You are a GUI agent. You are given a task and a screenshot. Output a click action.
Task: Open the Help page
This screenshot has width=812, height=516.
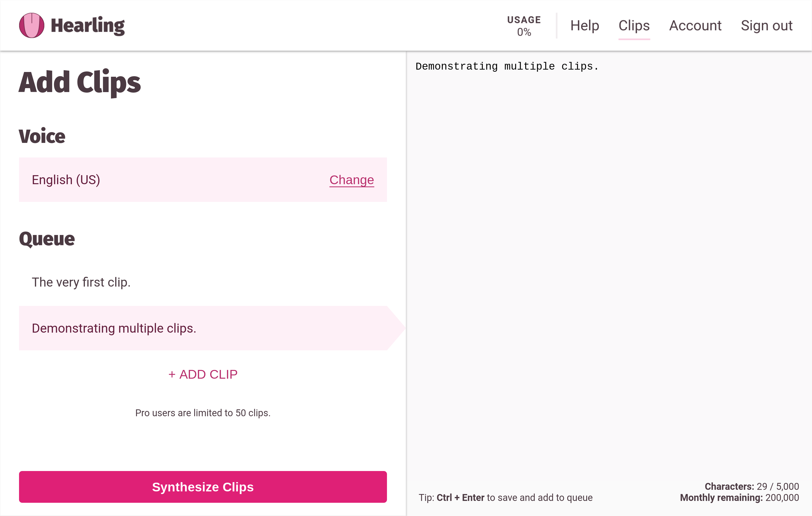(584, 26)
